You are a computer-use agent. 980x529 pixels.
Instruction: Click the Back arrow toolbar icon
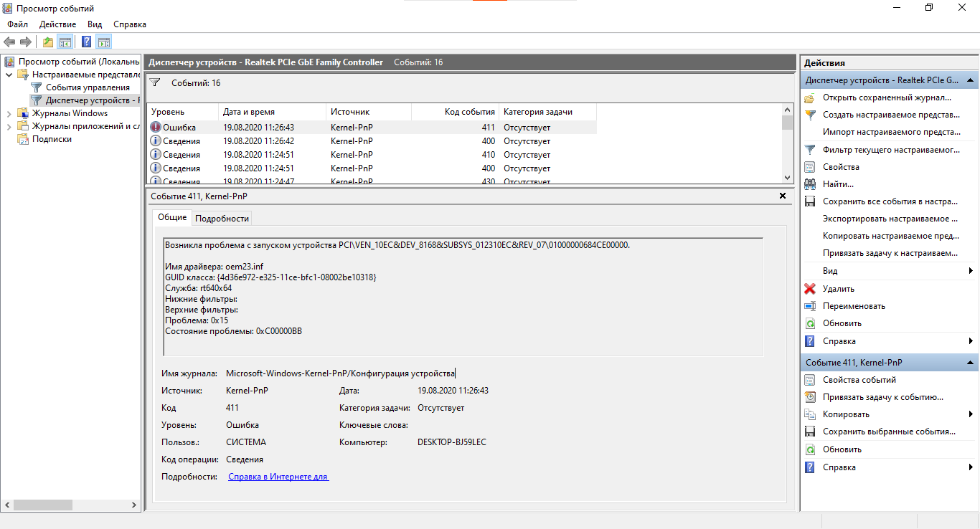[9, 42]
